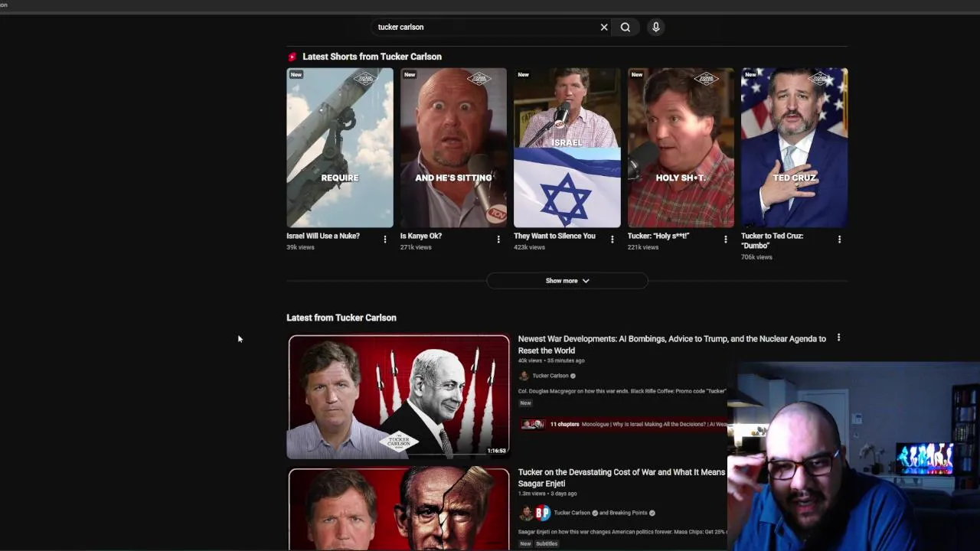Click 'Latest from Tucker Carlson' heading

341,318
